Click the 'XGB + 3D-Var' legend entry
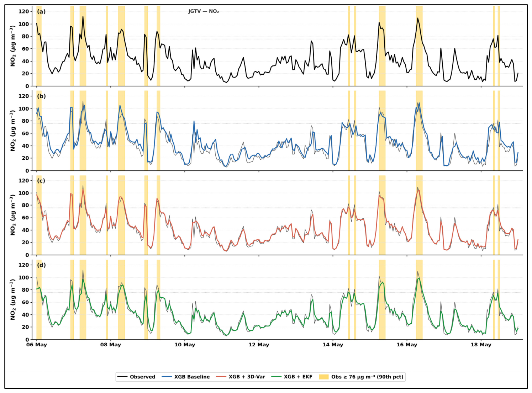 tap(241, 377)
